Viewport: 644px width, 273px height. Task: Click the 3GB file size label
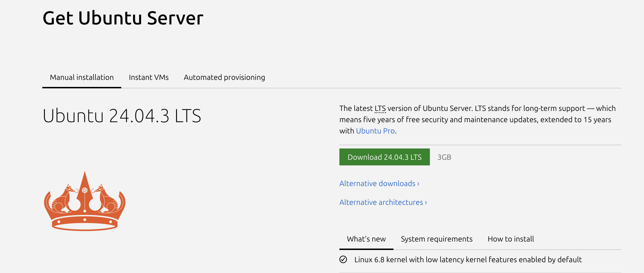[444, 157]
